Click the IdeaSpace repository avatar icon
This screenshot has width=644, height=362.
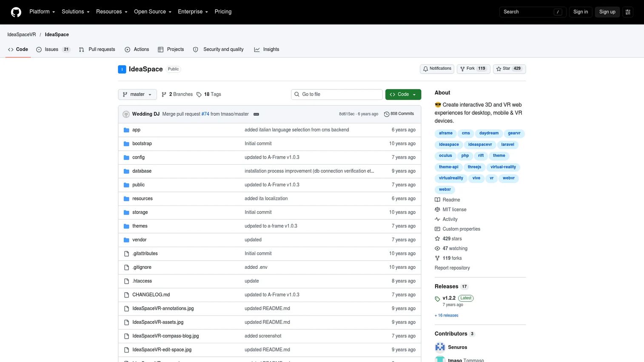click(122, 69)
